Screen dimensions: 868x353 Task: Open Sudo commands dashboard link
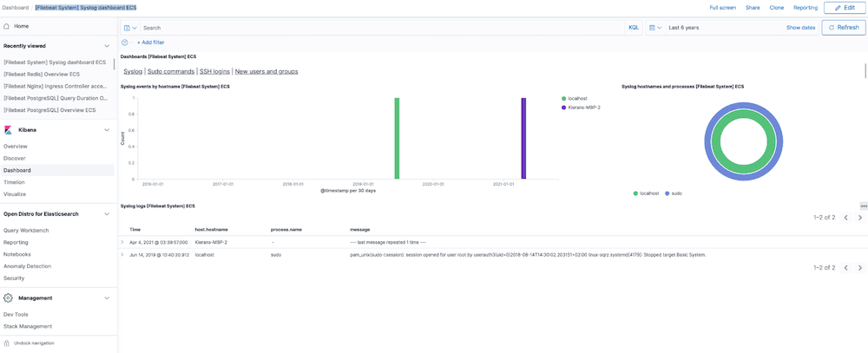[171, 71]
